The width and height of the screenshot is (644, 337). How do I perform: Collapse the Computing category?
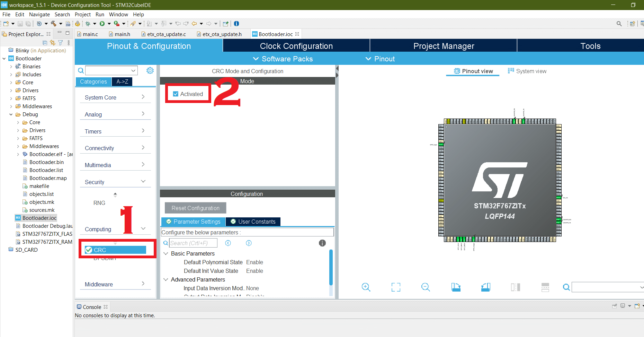pyautogui.click(x=115, y=229)
